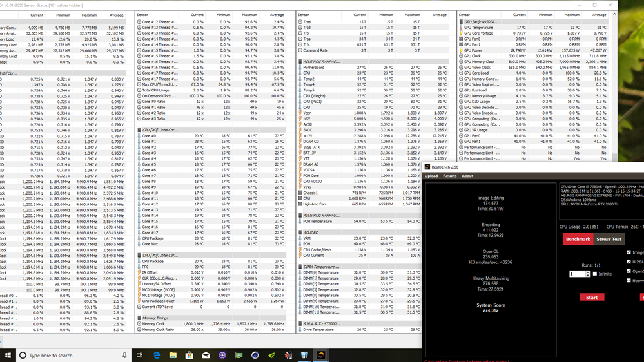This screenshot has height=362, width=644.
Task: Click the Runs count stepper arrows
Action: click(x=588, y=274)
